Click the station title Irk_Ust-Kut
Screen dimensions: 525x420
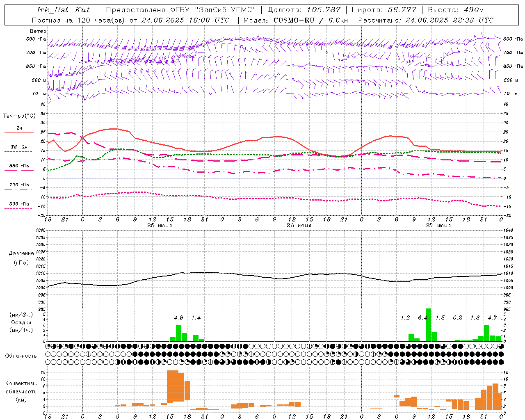tap(64, 10)
